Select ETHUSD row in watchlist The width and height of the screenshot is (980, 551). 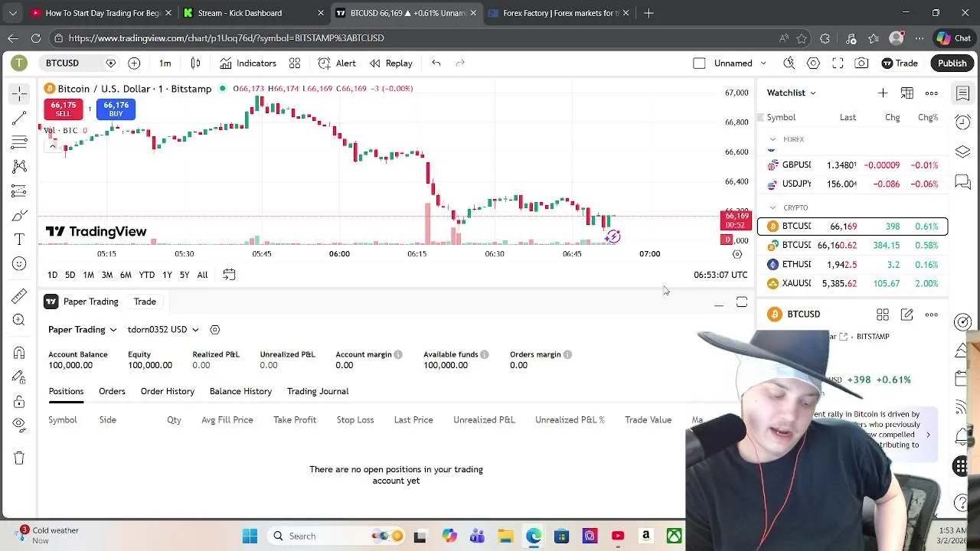coord(852,265)
